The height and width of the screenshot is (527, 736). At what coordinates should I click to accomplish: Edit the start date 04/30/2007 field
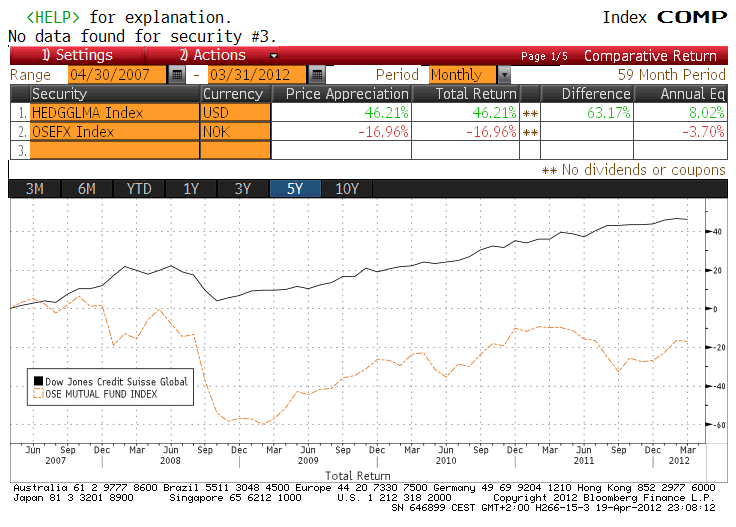[x=117, y=75]
